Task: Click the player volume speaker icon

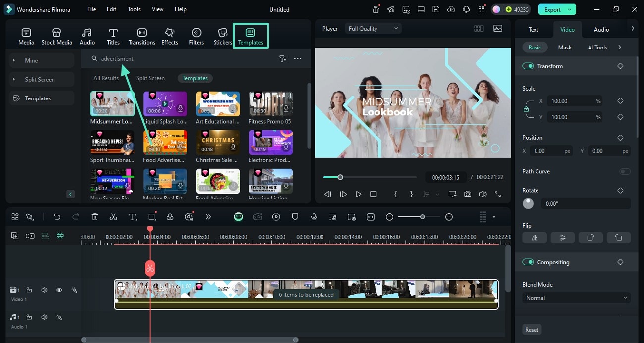Action: [x=483, y=195]
